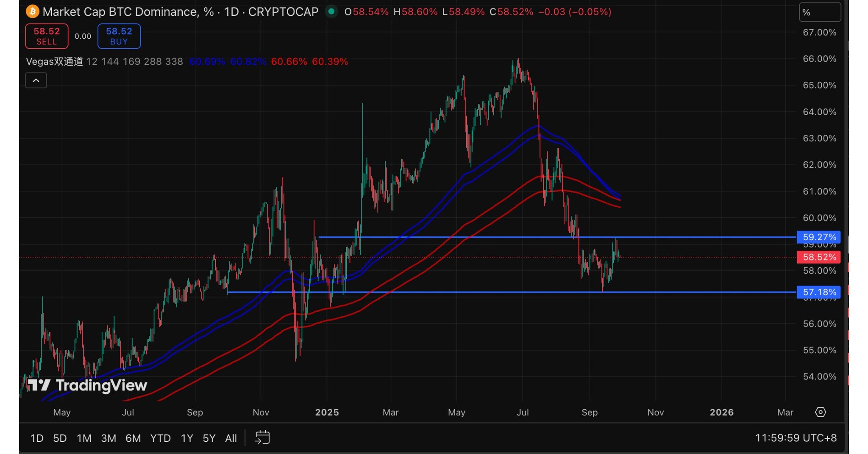868x454 pixels.
Task: Select the 1D time range
Action: tap(37, 438)
